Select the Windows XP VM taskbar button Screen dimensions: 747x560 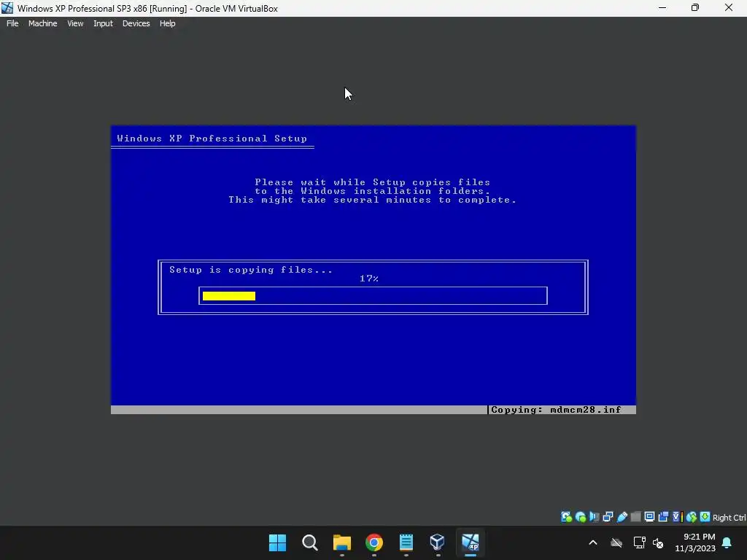[471, 542]
